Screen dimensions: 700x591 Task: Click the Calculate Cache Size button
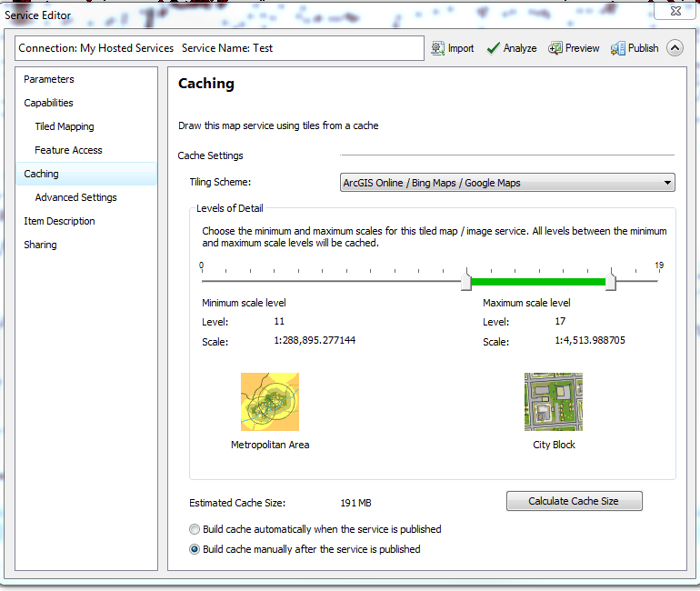click(575, 501)
